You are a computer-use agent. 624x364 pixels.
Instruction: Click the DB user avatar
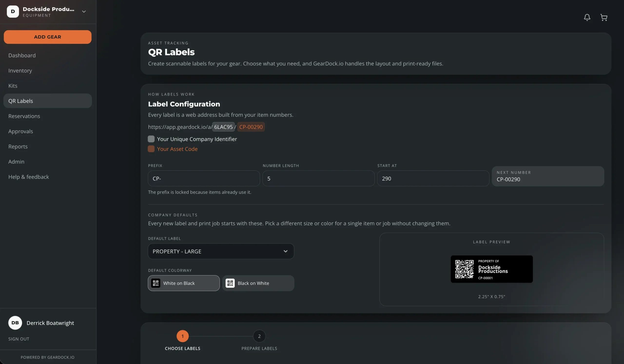(15, 323)
